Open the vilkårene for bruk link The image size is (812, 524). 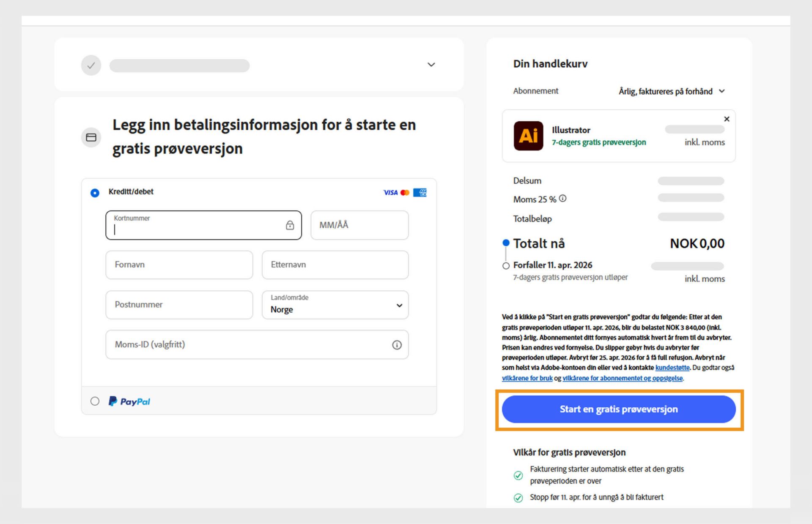click(x=527, y=378)
